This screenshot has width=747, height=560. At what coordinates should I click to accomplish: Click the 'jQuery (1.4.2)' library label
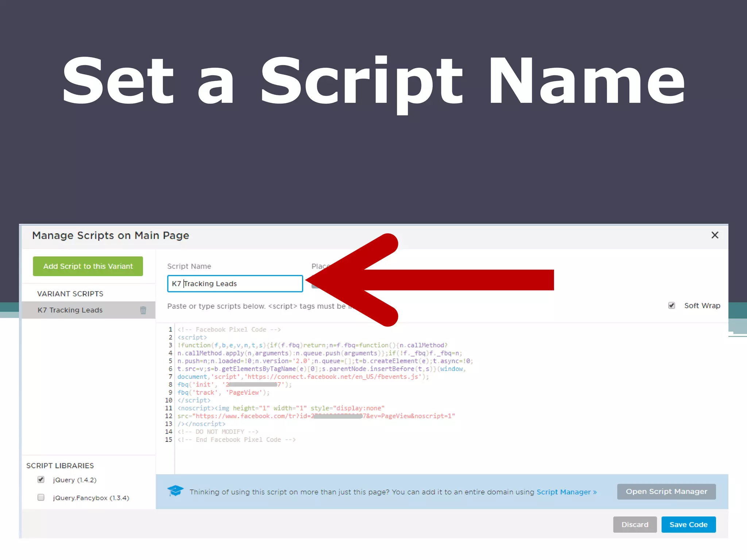[74, 480]
